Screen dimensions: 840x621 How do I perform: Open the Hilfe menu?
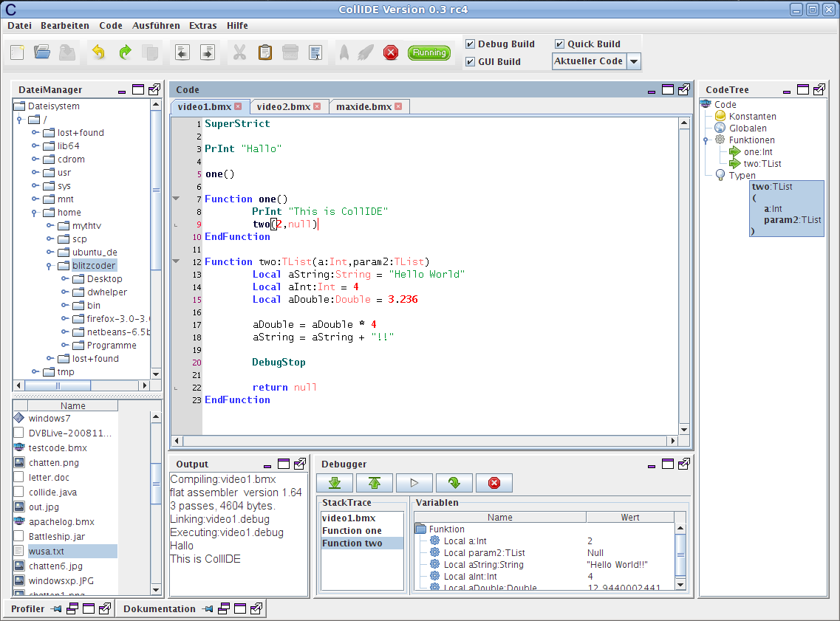(x=237, y=26)
